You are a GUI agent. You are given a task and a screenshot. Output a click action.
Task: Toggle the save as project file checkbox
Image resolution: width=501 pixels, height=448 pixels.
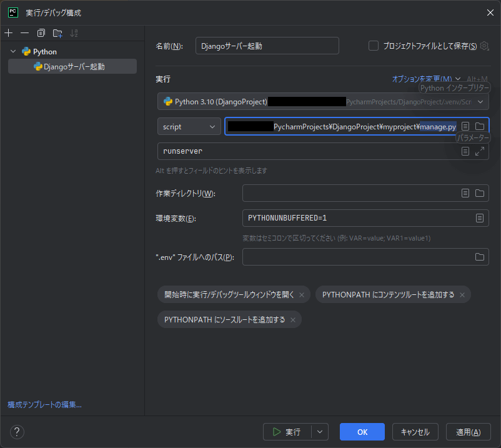(x=374, y=46)
